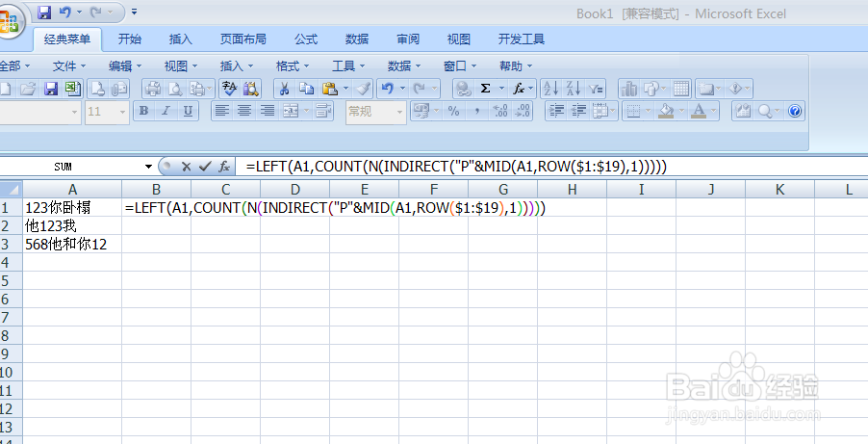868x444 pixels.
Task: Click the Insert Function fx toolbar icon
Action: click(x=518, y=89)
